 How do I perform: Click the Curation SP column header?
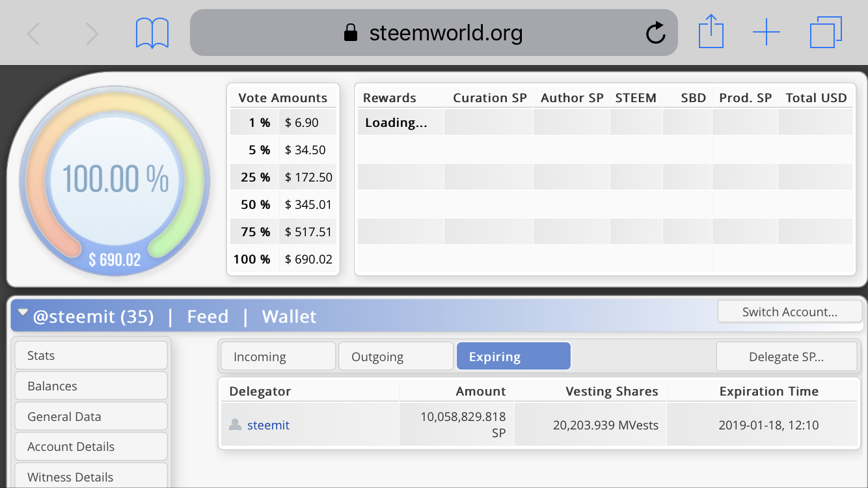pos(489,98)
